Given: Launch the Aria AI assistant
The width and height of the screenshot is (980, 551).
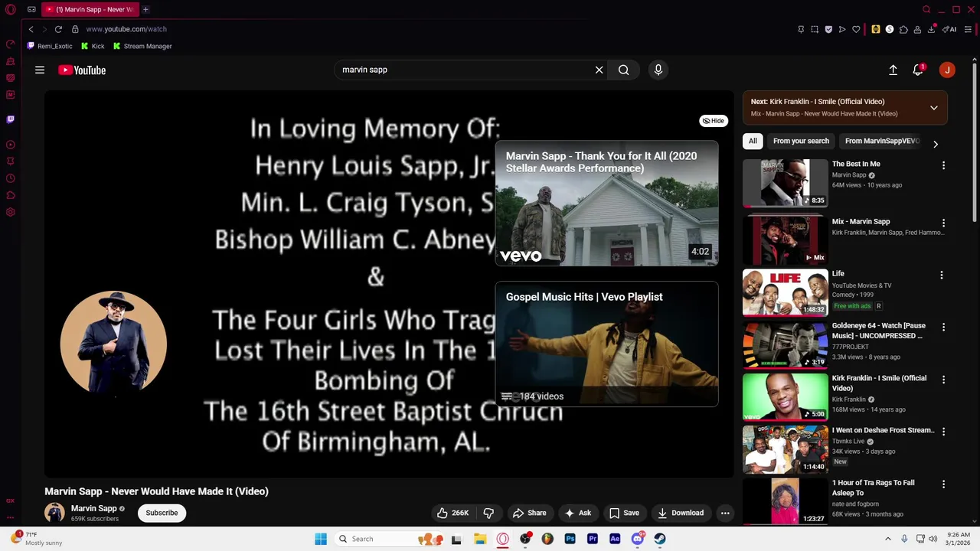Looking at the screenshot, I should click(x=950, y=29).
